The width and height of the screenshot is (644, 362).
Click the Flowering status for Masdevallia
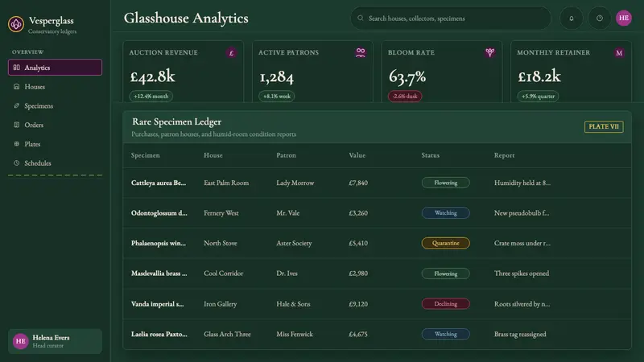pyautogui.click(x=446, y=274)
